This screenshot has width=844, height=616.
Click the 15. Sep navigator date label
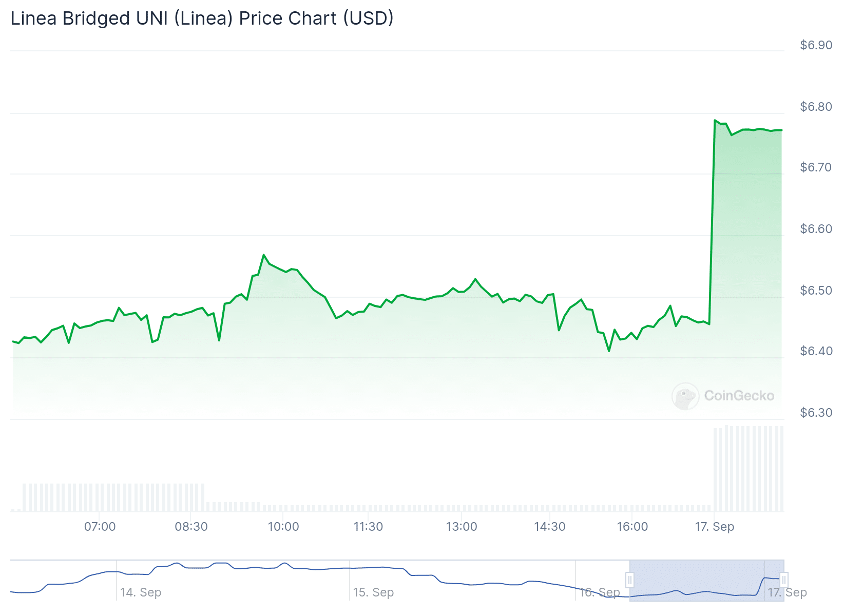(373, 592)
